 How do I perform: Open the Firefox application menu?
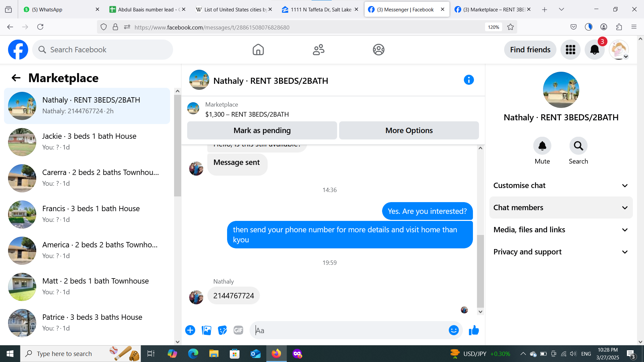pos(634,27)
